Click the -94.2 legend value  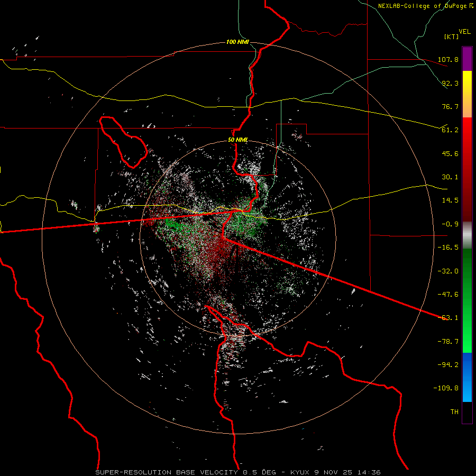(448, 365)
